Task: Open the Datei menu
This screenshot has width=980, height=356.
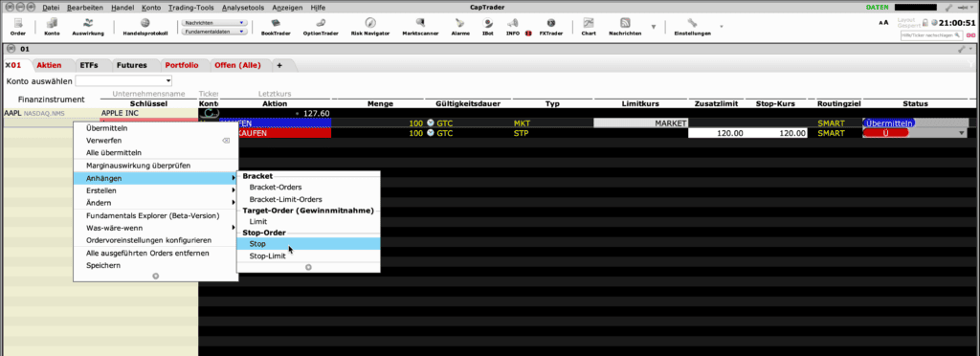Action: (x=51, y=8)
